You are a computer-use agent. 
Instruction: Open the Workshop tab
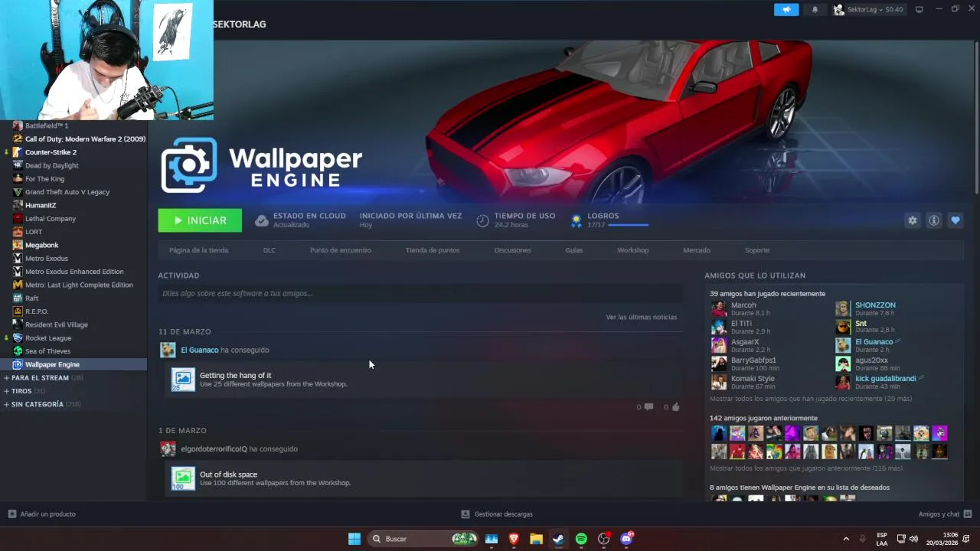(632, 250)
